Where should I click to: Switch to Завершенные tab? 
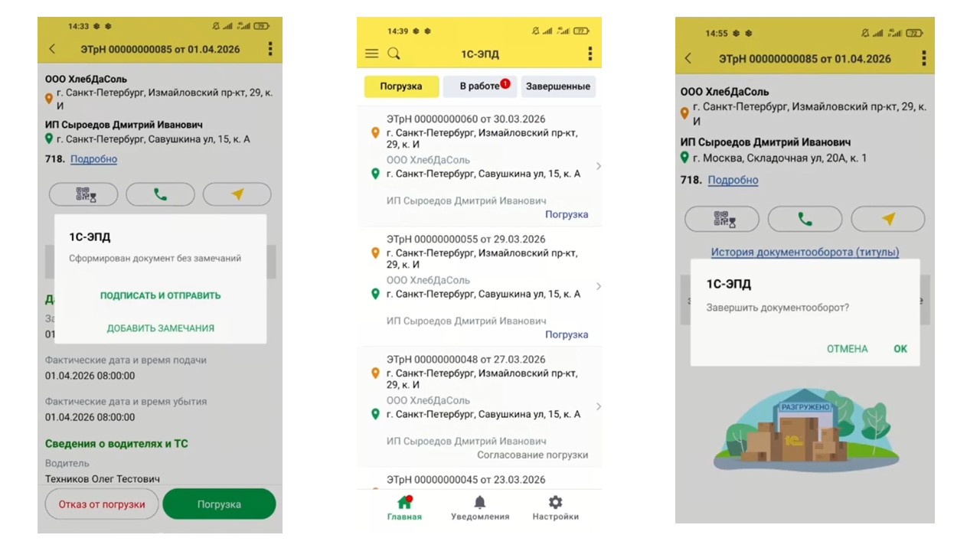[x=558, y=86]
